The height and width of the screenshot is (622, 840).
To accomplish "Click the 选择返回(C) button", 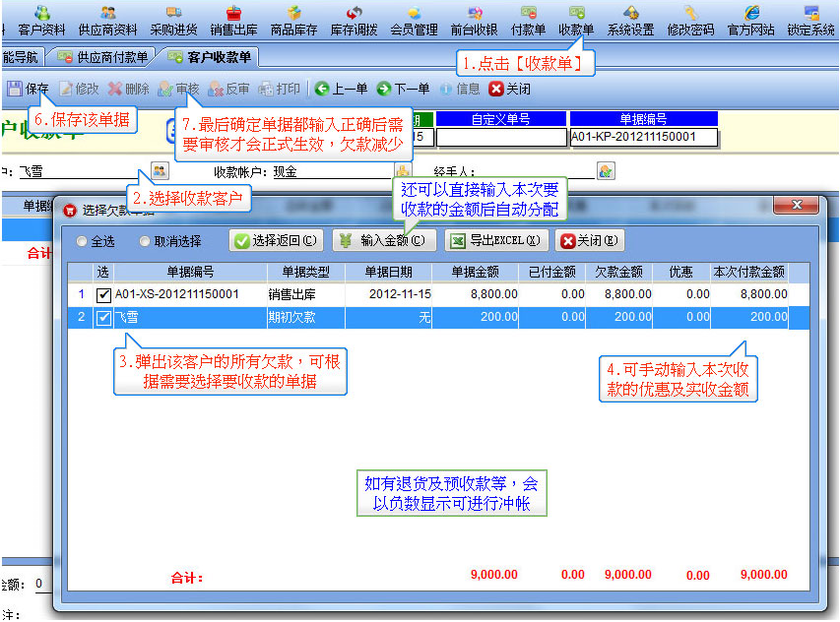I will pyautogui.click(x=277, y=240).
